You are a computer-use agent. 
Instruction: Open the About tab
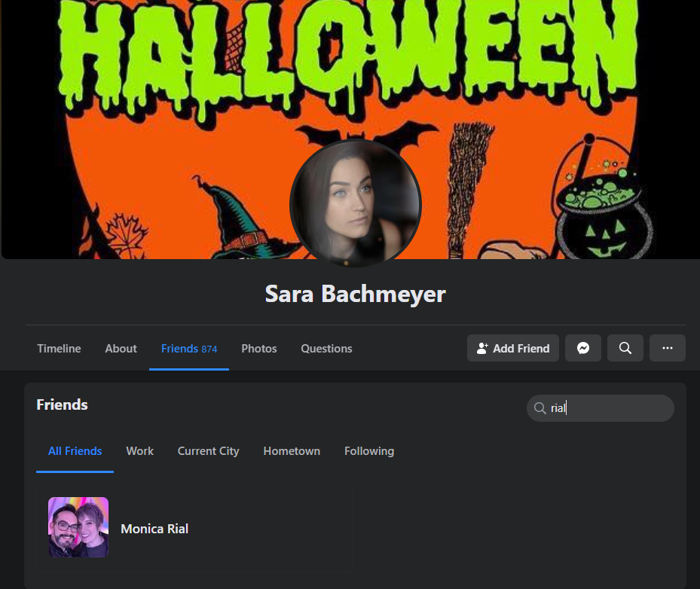(121, 349)
